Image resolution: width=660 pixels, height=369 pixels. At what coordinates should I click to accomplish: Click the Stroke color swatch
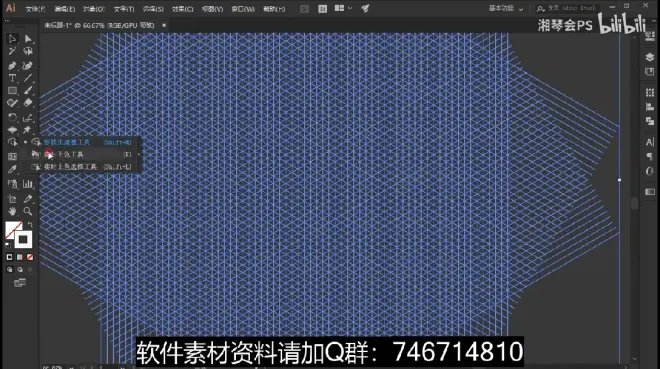[x=23, y=239]
